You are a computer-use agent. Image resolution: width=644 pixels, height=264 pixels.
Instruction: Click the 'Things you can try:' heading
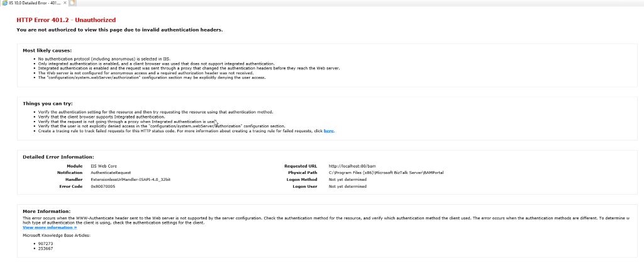coord(47,103)
